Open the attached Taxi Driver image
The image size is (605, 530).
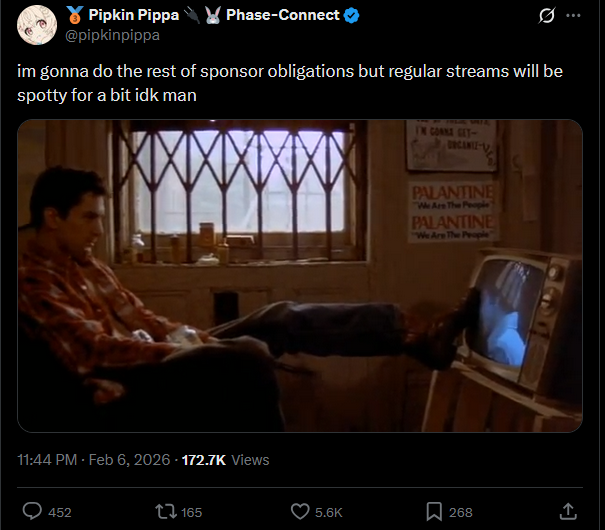pos(300,276)
